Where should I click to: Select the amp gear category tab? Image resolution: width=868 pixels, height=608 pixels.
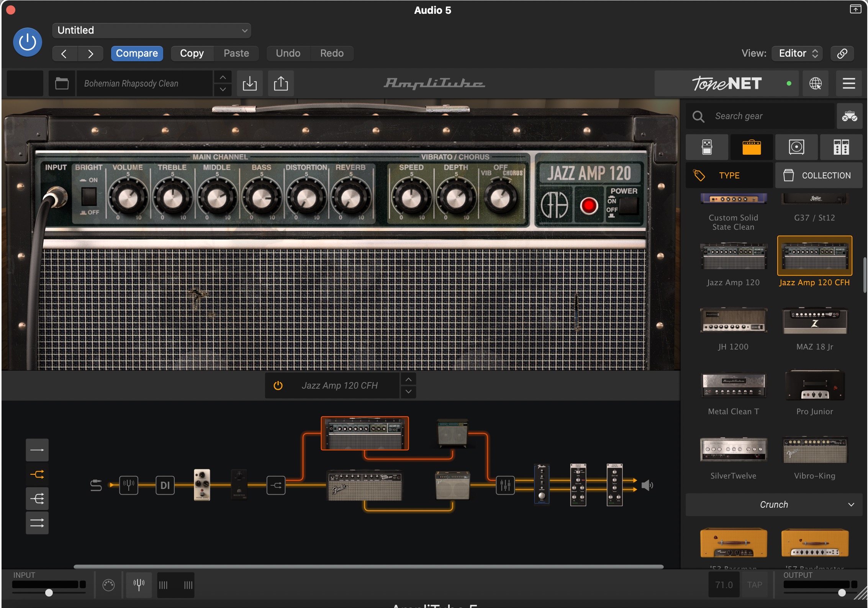[752, 147]
